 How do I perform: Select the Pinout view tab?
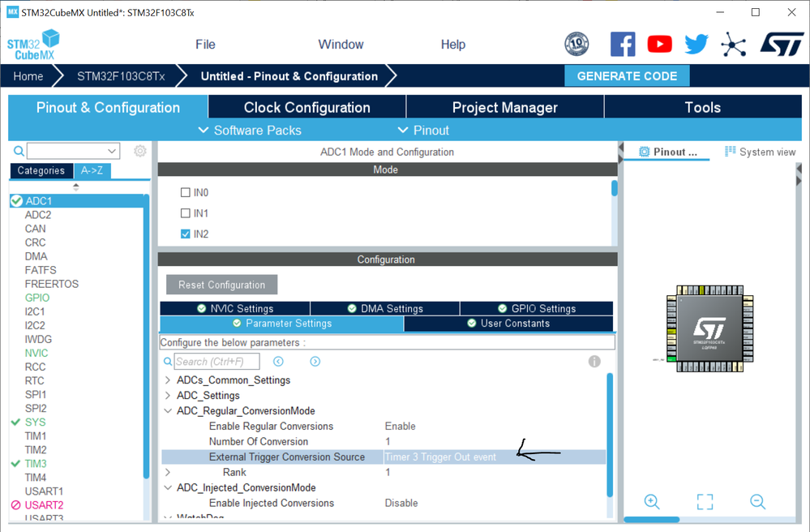tap(667, 152)
